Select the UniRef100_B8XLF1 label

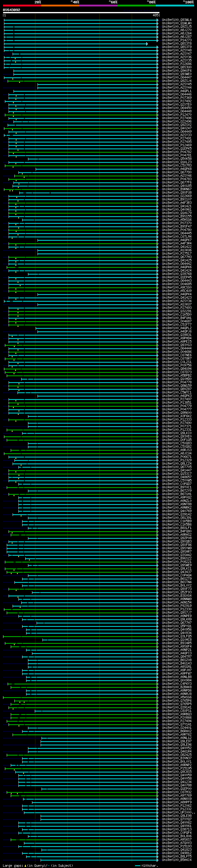pyautogui.click(x=176, y=528)
